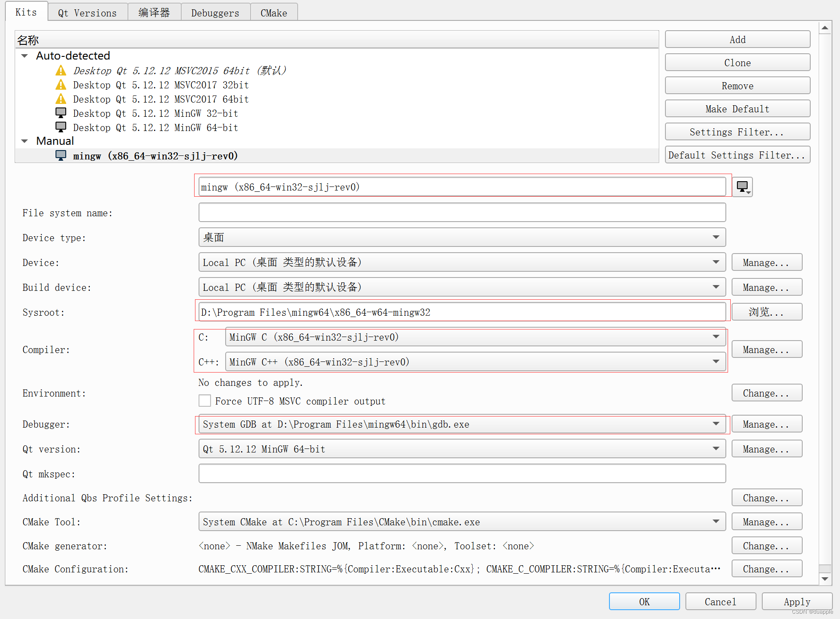Click warning icon beside MSVC2015 64bit kit
The image size is (840, 619).
61,71
